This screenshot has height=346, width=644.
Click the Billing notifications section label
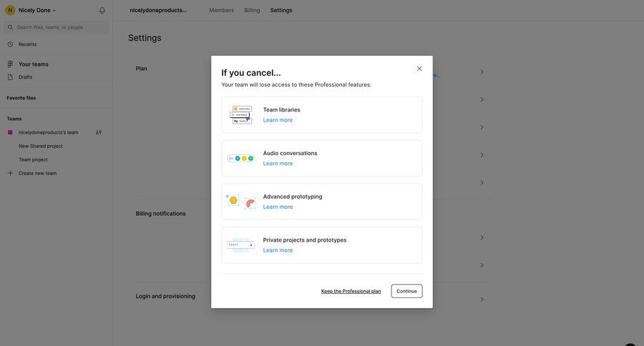tap(160, 214)
